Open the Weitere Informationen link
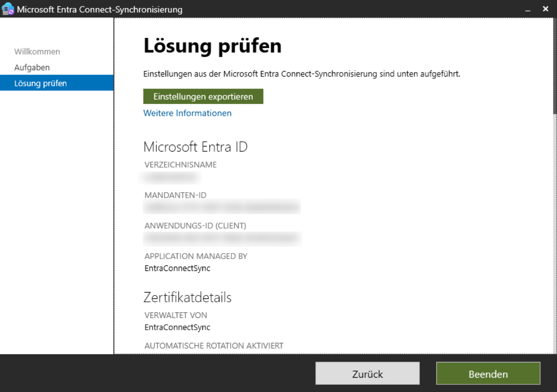 point(187,113)
